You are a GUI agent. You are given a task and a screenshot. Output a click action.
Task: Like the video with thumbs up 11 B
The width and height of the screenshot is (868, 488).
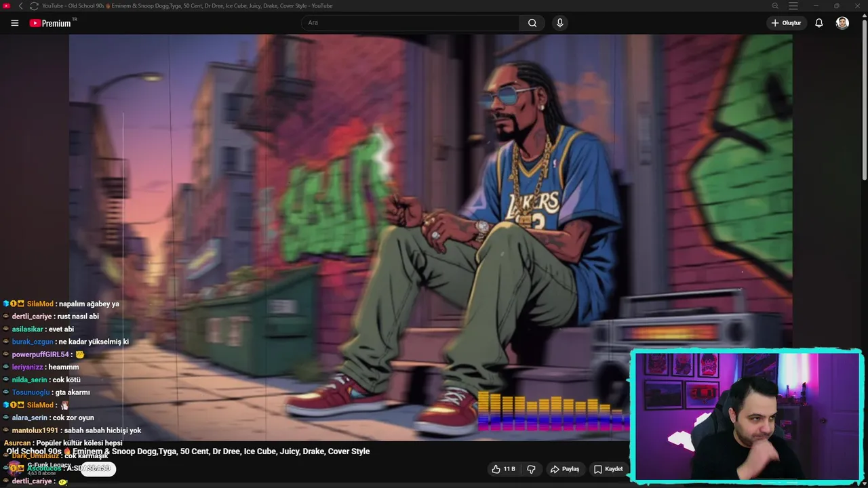(x=504, y=469)
